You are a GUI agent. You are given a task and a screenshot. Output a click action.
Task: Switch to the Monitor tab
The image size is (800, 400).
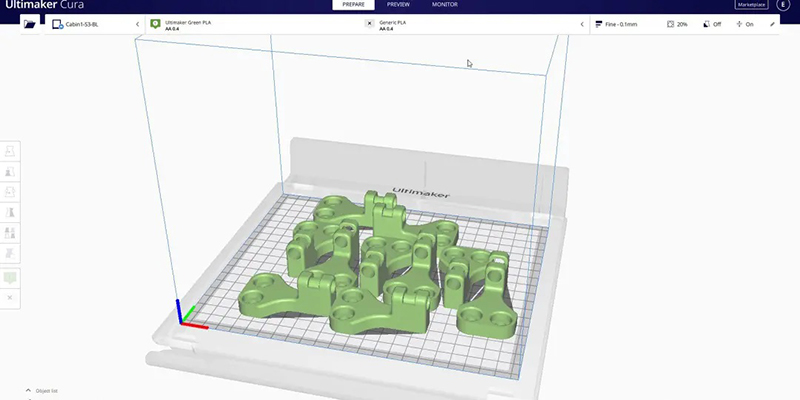(445, 5)
